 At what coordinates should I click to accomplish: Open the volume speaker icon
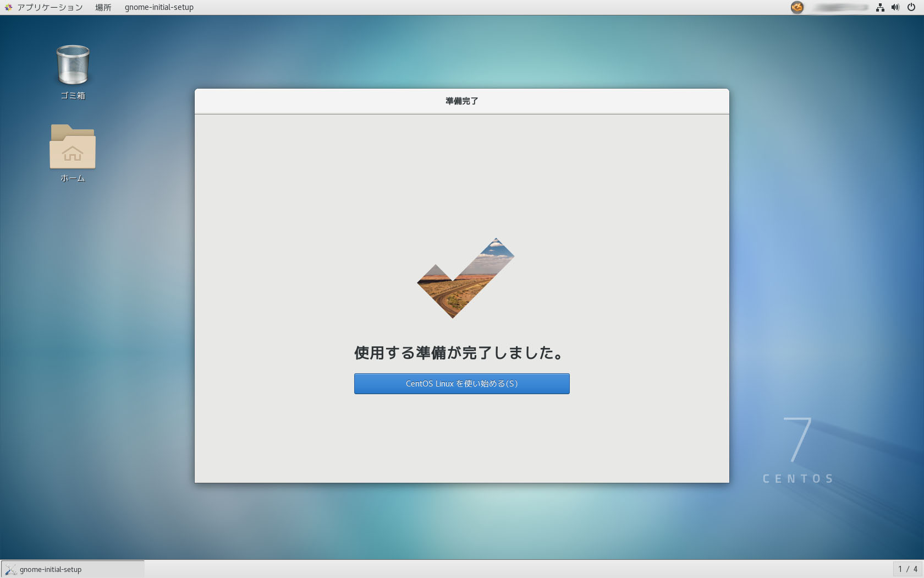[895, 7]
